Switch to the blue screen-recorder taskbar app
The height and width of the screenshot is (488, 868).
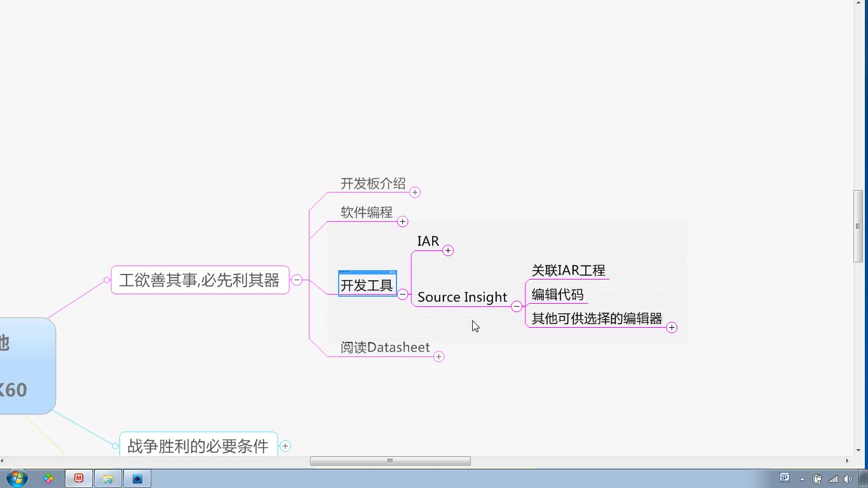137,478
